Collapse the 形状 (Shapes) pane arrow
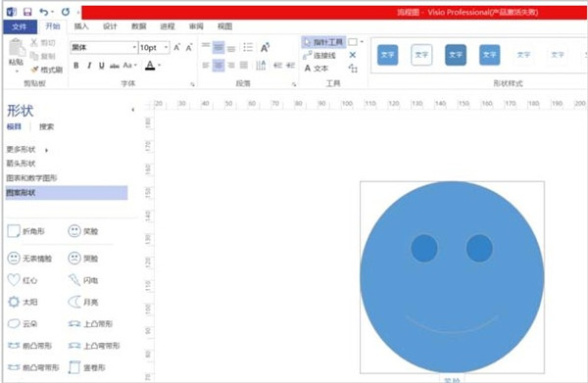 [132, 110]
